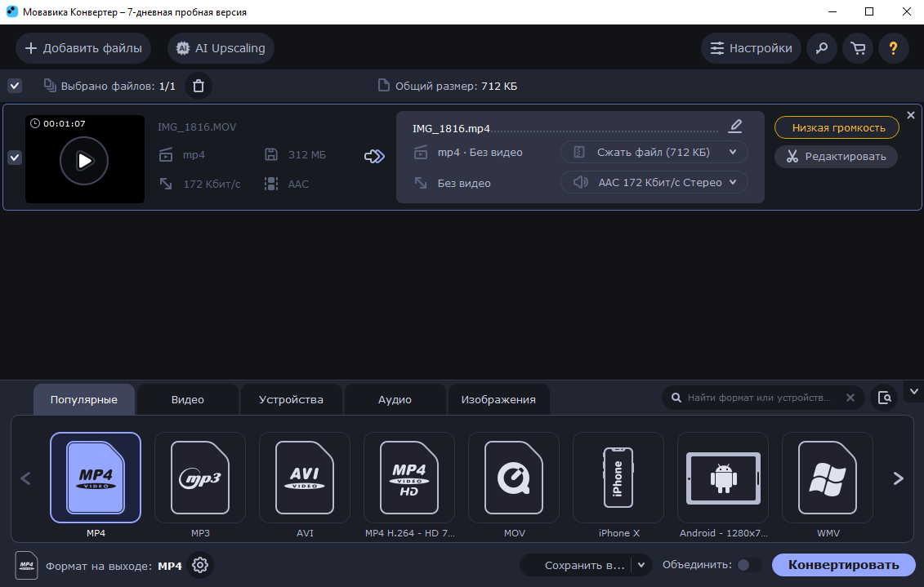This screenshot has height=587, width=924.
Task: Open the Аудио formats tab
Action: [395, 400]
